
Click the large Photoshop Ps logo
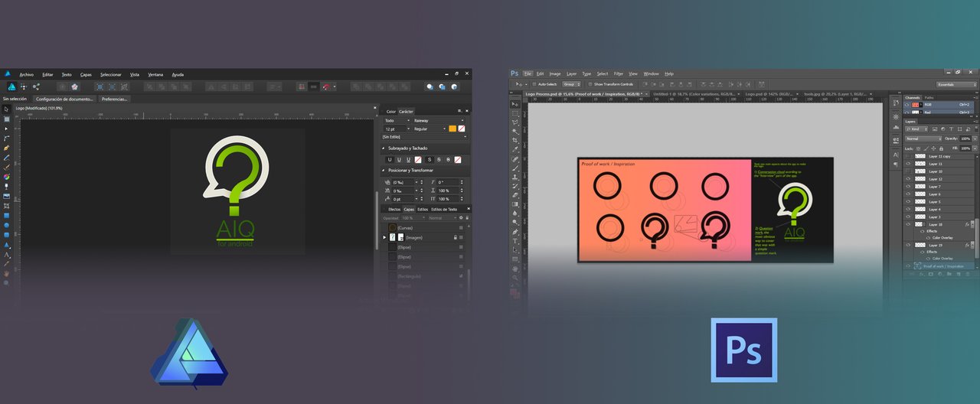pos(743,350)
